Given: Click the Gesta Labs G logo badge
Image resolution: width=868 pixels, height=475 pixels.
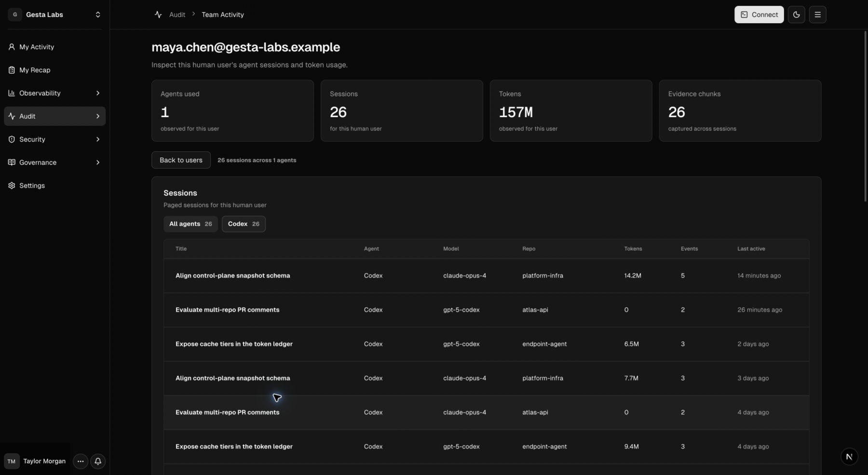Looking at the screenshot, I should pyautogui.click(x=15, y=14).
